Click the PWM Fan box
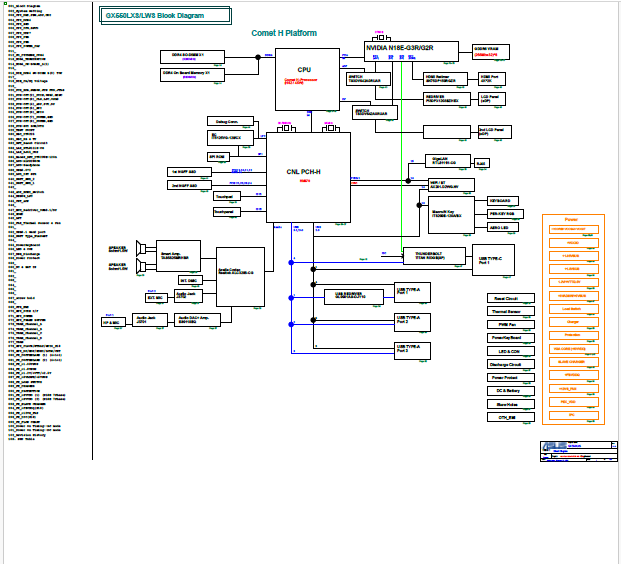 coord(511,324)
